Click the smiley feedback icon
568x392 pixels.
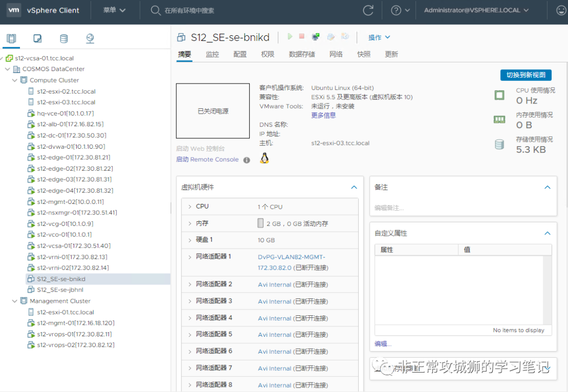coord(562,11)
